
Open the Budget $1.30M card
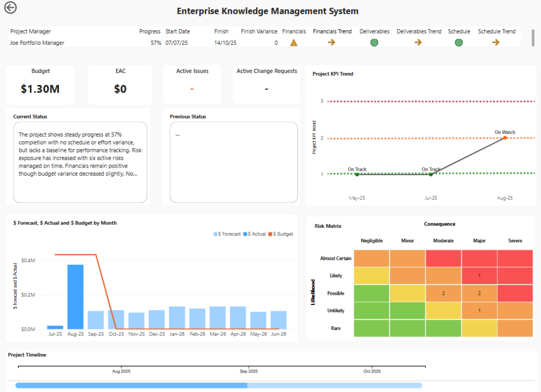click(x=41, y=84)
